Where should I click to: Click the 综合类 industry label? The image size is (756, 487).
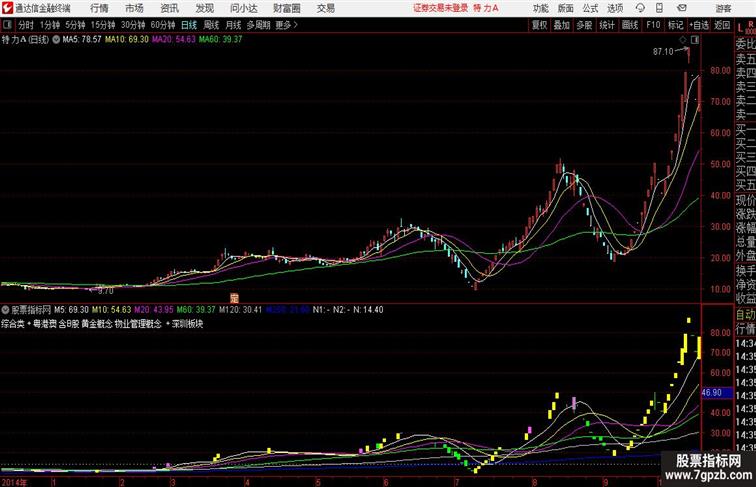13,324
